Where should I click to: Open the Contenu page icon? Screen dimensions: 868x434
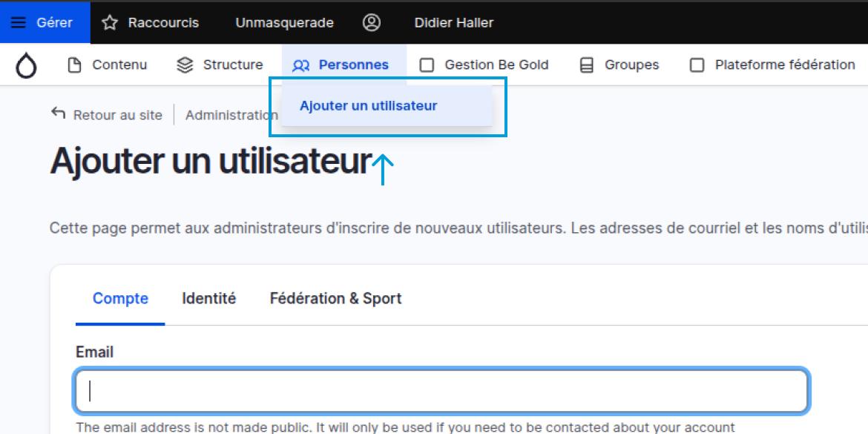coord(74,65)
